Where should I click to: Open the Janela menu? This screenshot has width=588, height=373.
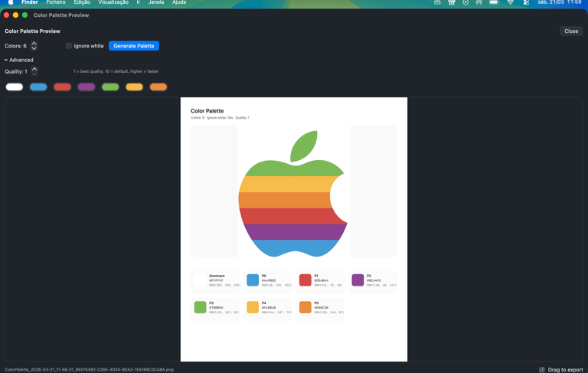(156, 2)
